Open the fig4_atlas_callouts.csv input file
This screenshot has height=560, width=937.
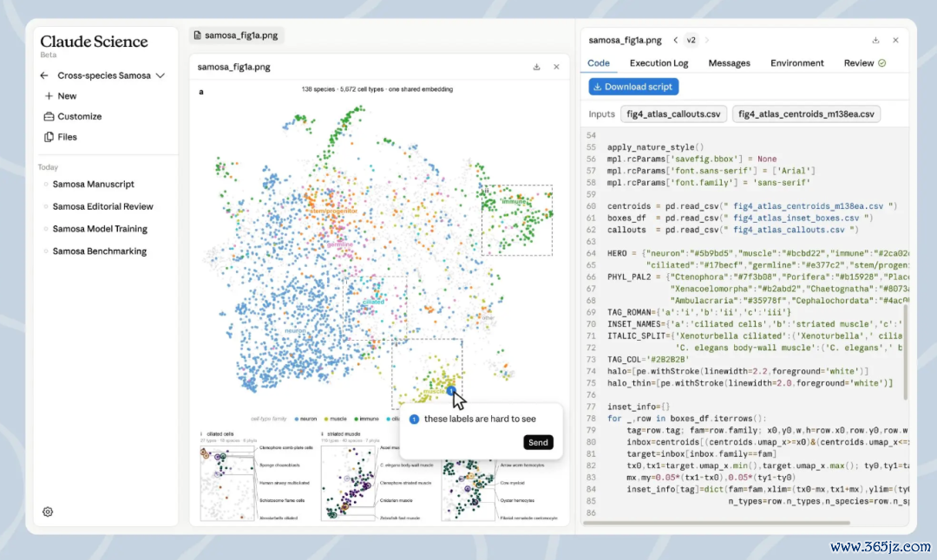(x=673, y=114)
